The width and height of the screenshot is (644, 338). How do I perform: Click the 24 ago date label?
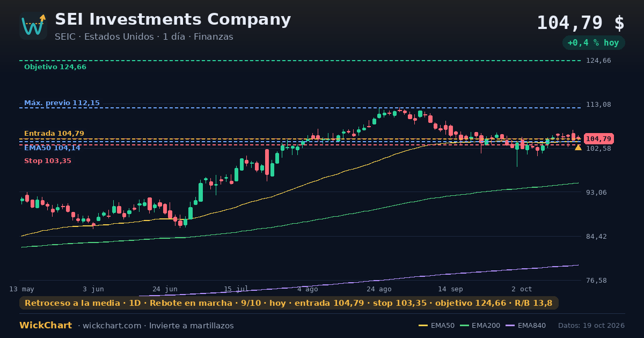pyautogui.click(x=379, y=289)
